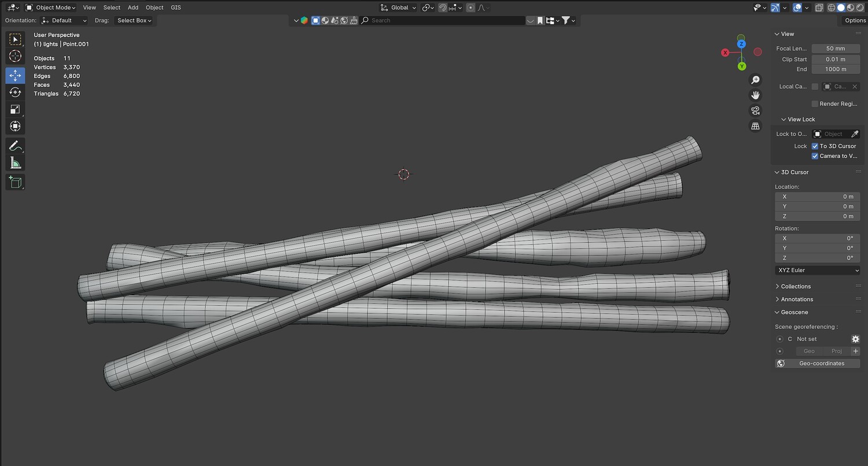Open Geoscene settings gear
The height and width of the screenshot is (466, 868).
click(855, 339)
